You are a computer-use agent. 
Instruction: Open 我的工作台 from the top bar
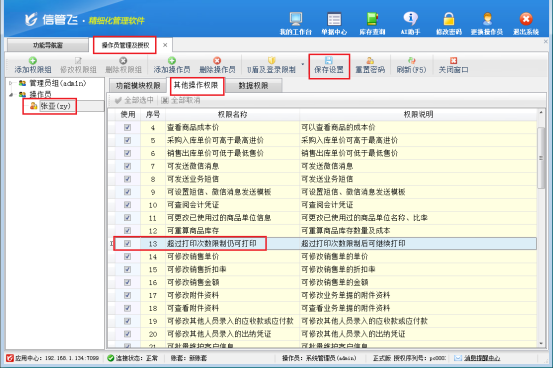pyautogui.click(x=296, y=23)
